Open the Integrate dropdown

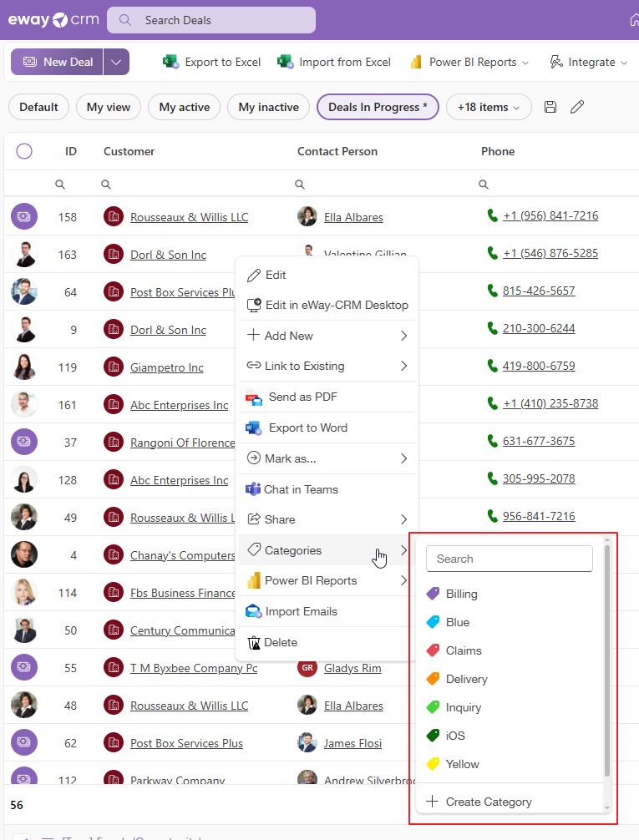[588, 62]
